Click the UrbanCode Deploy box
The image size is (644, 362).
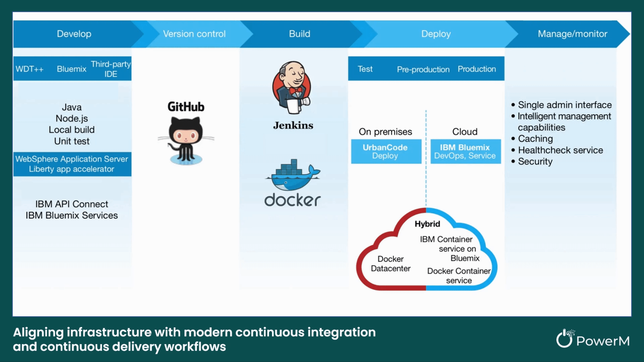[386, 152]
